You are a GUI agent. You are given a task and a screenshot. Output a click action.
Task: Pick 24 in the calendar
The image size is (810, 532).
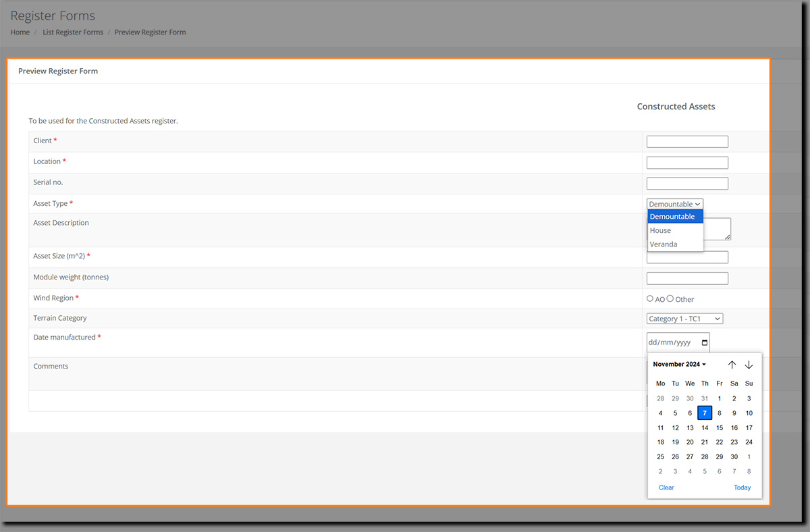pyautogui.click(x=749, y=442)
